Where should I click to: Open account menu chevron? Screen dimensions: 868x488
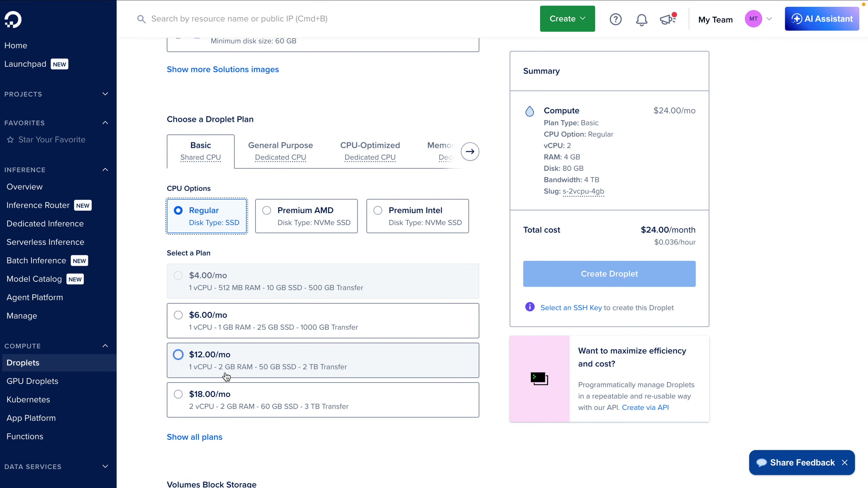pos(769,19)
